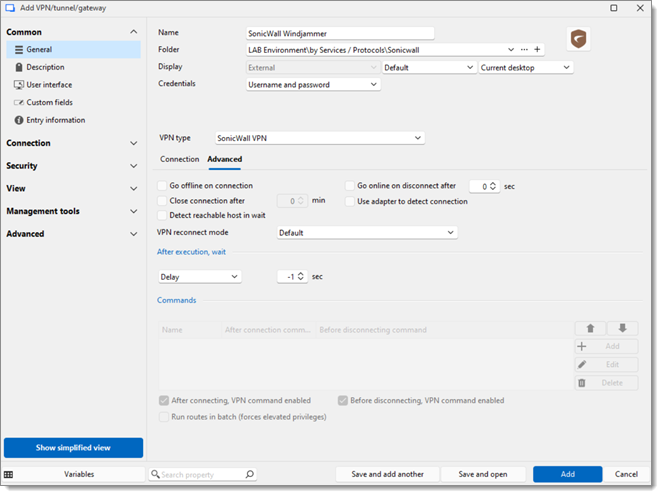Expand the Advanced group in sidebar

pos(133,234)
